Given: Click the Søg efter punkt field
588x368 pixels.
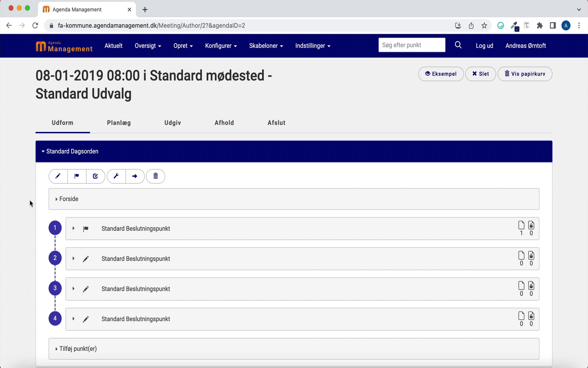Looking at the screenshot, I should click(x=412, y=45).
